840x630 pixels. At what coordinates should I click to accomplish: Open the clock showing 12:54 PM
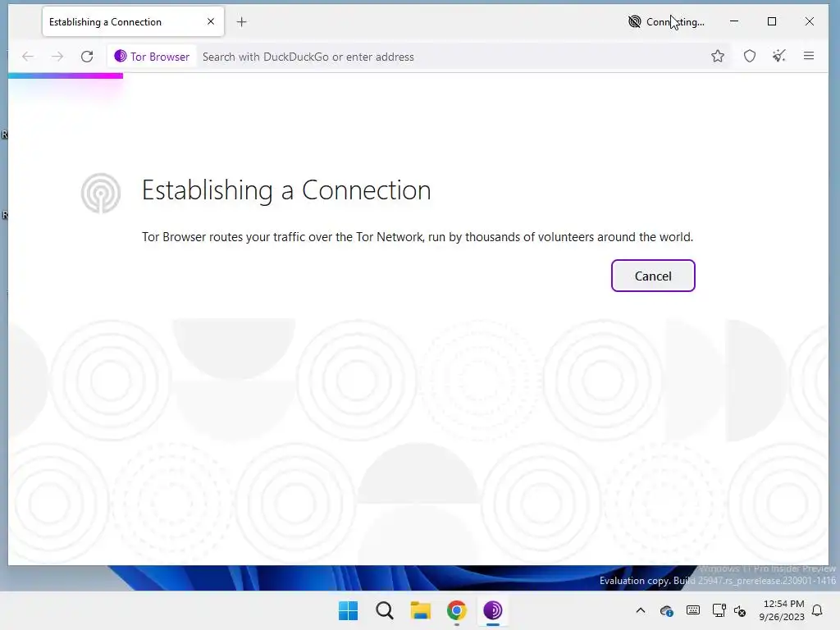[782, 610]
